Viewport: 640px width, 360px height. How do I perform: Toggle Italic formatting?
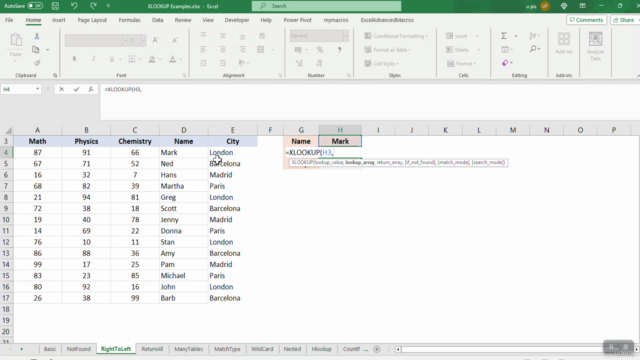93,59
